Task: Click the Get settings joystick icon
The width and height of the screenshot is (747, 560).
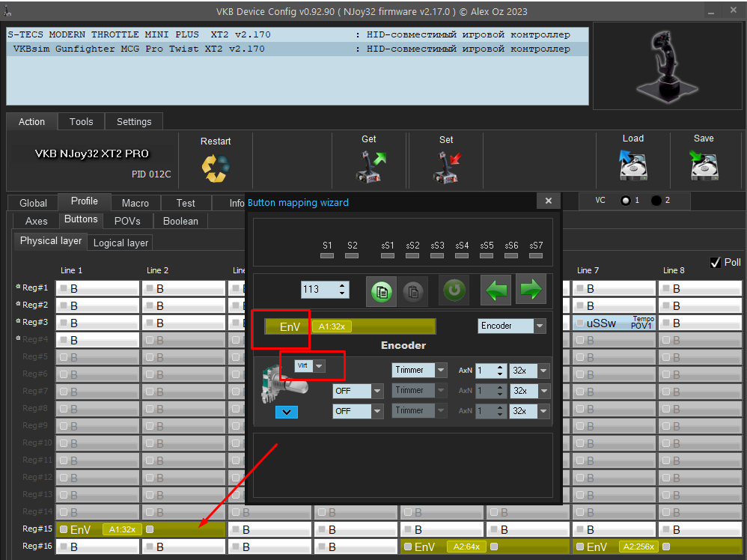Action: click(371, 166)
